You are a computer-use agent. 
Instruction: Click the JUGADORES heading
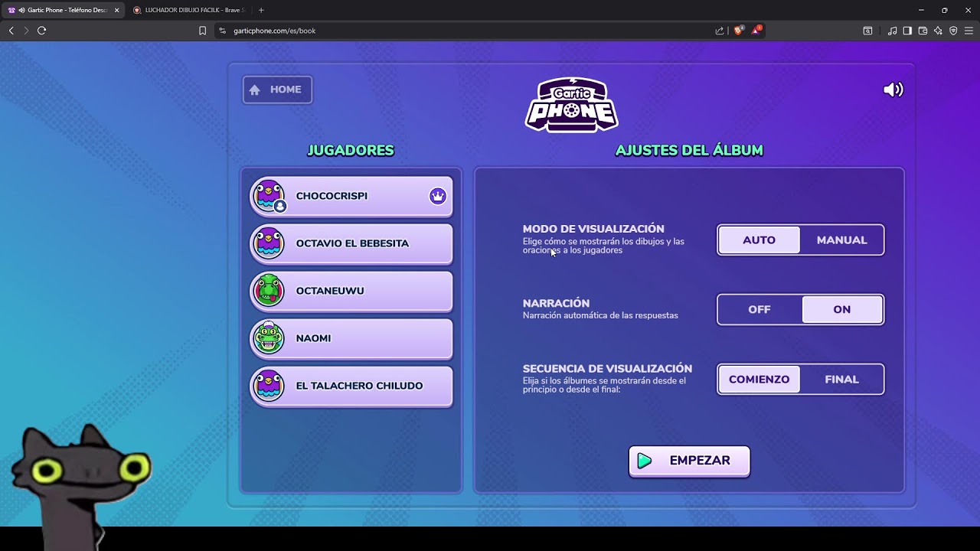(x=351, y=151)
